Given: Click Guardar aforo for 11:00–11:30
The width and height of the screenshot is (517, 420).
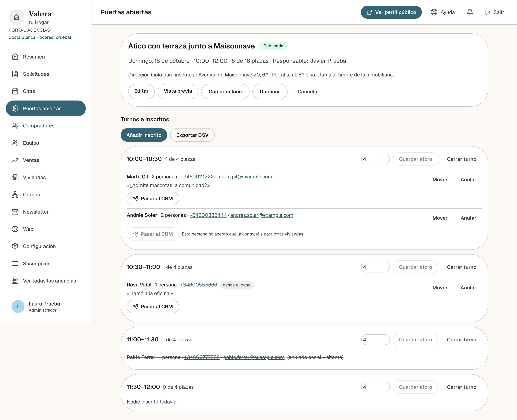Looking at the screenshot, I should tap(415, 339).
